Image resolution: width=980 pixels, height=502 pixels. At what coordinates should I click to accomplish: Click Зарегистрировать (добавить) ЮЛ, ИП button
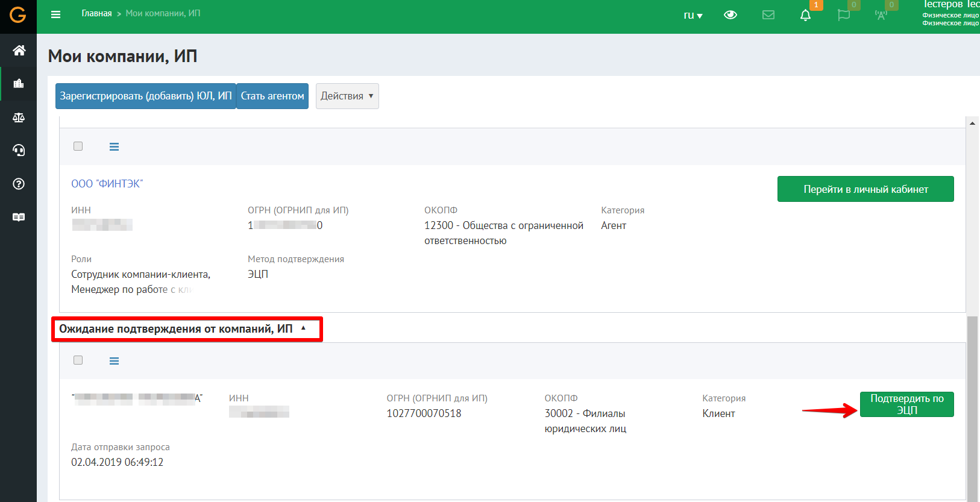point(146,96)
